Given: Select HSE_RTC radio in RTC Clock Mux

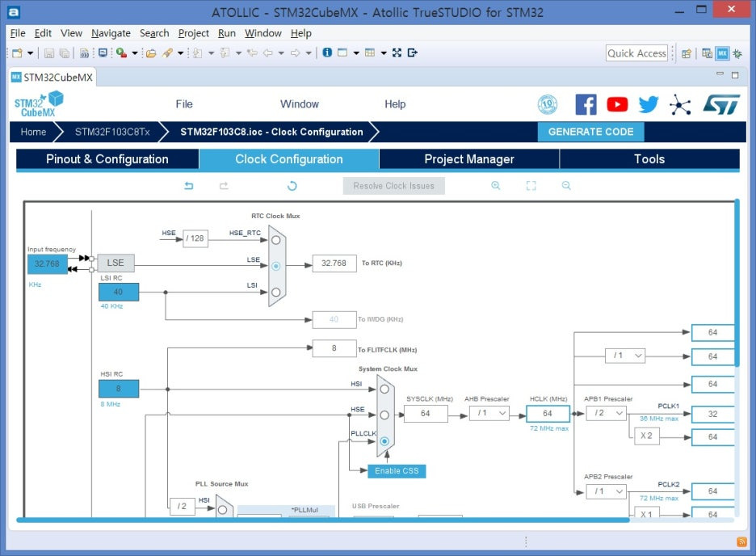Looking at the screenshot, I should pyautogui.click(x=275, y=240).
